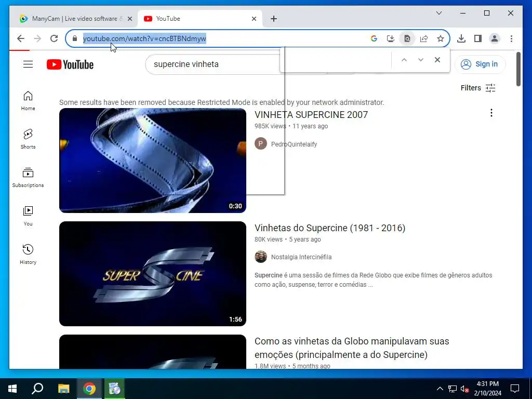Screen dimensions: 532x399
Task: Open Subscriptions in the sidebar
Action: [28, 178]
